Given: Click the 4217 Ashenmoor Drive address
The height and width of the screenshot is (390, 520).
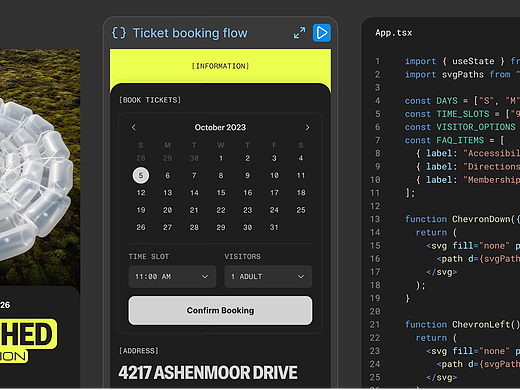Looking at the screenshot, I should [x=208, y=373].
